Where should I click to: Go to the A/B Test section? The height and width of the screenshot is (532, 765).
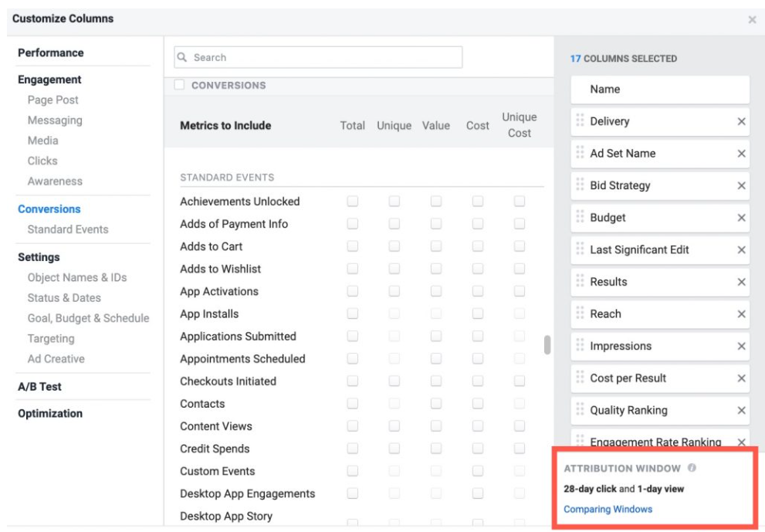(x=39, y=387)
